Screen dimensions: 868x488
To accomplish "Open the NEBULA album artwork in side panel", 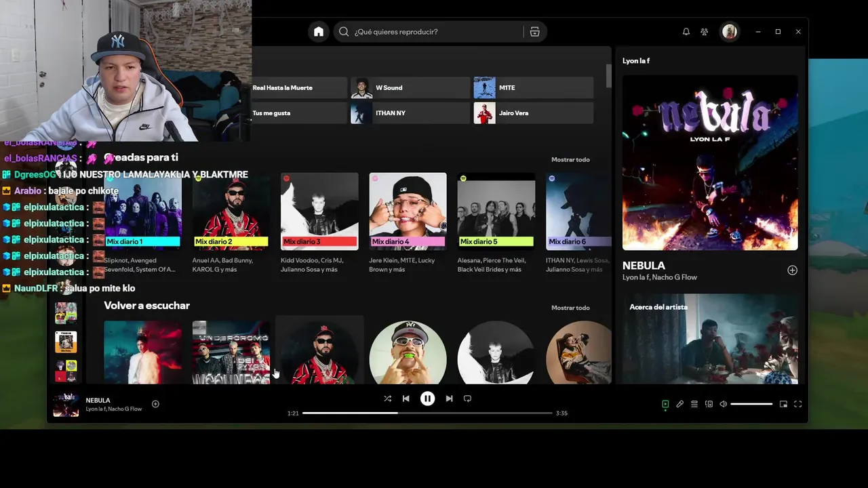I will click(x=710, y=163).
